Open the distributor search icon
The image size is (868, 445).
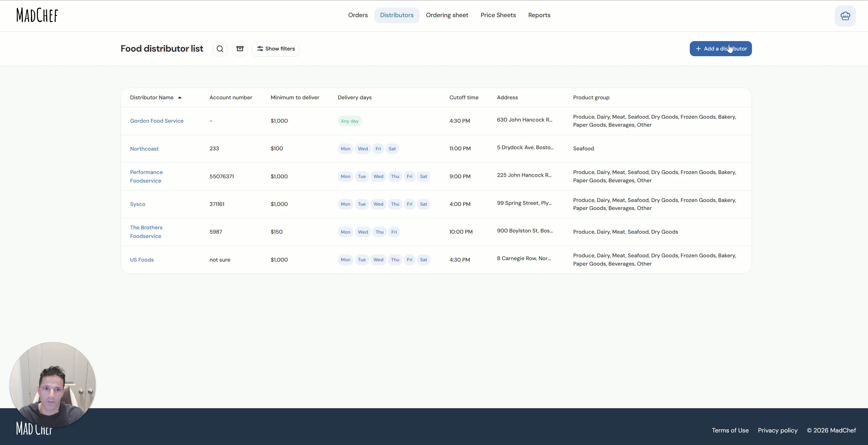(x=220, y=49)
